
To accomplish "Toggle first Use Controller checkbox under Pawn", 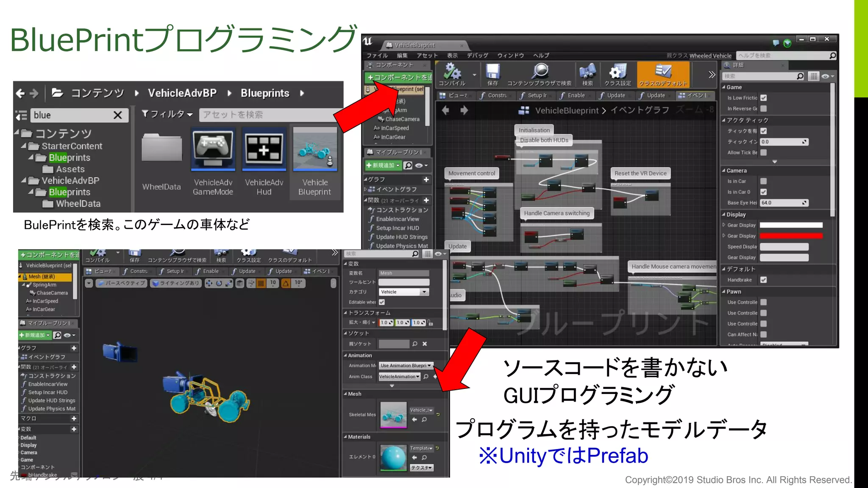I will [x=763, y=302].
